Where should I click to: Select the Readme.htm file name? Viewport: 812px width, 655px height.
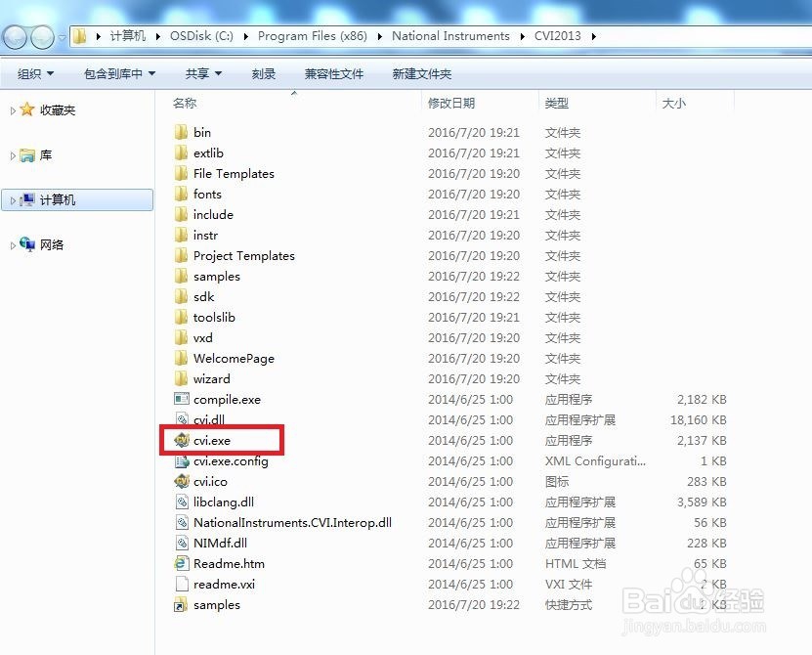click(229, 563)
